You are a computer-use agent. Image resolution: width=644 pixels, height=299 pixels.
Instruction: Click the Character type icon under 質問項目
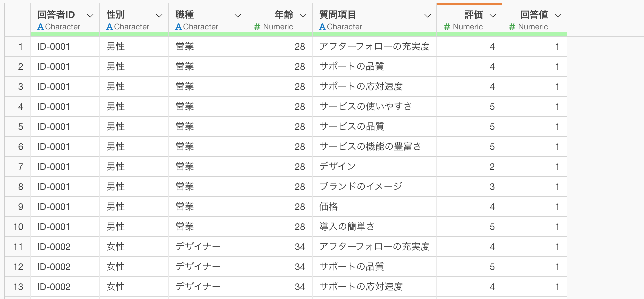[322, 27]
